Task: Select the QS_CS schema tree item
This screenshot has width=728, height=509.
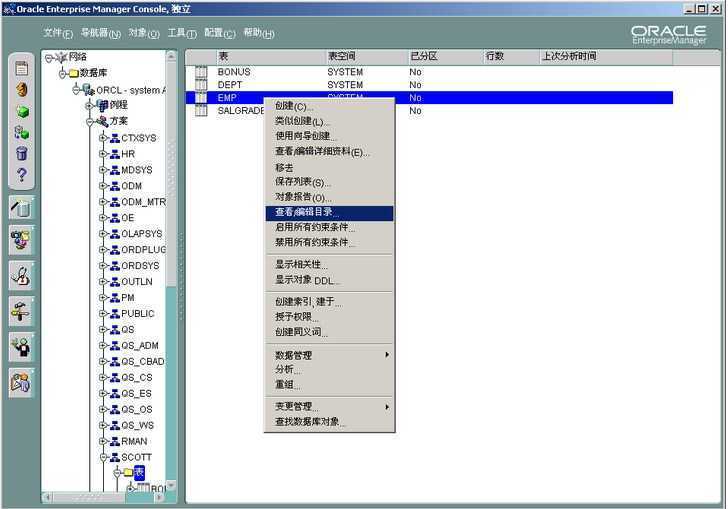Action: coord(136,378)
